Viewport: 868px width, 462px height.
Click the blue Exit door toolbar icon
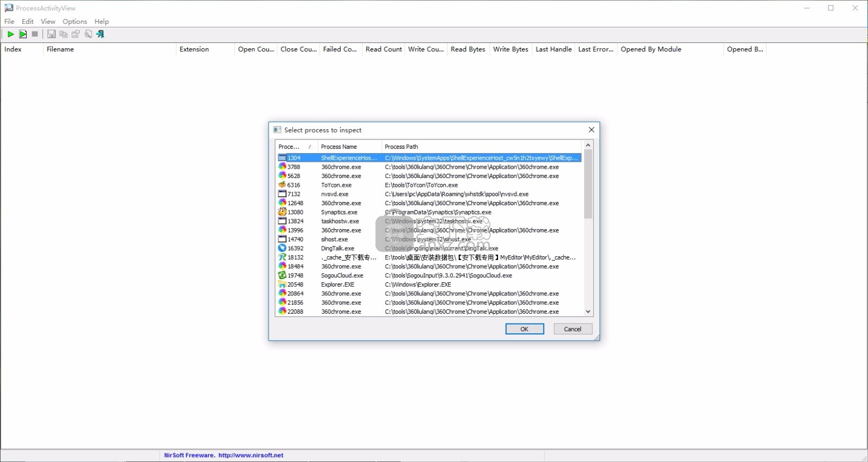pyautogui.click(x=100, y=34)
